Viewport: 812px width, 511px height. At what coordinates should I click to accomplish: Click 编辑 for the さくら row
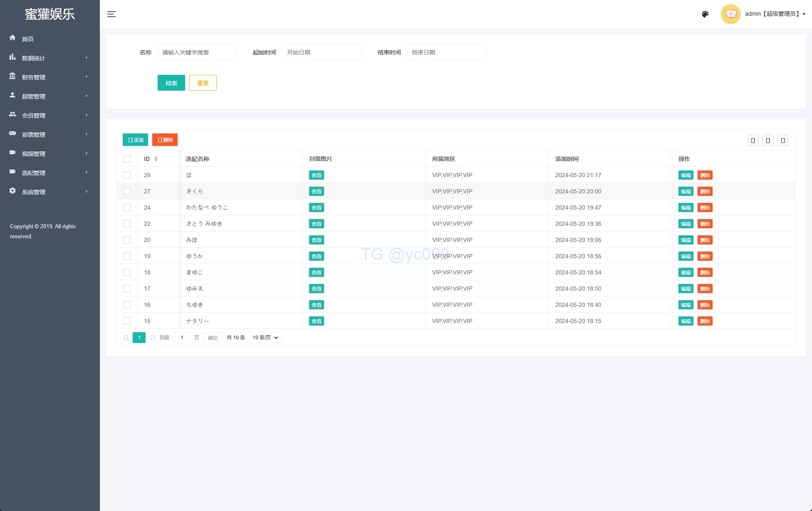click(x=686, y=191)
